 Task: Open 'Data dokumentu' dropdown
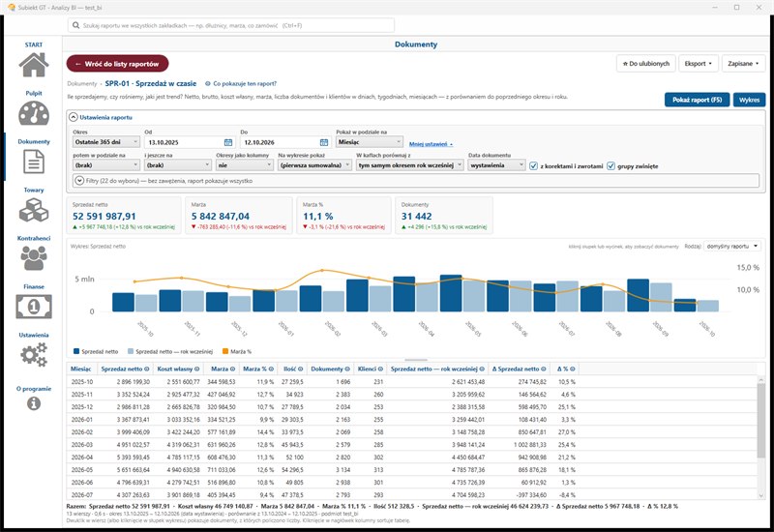click(496, 165)
